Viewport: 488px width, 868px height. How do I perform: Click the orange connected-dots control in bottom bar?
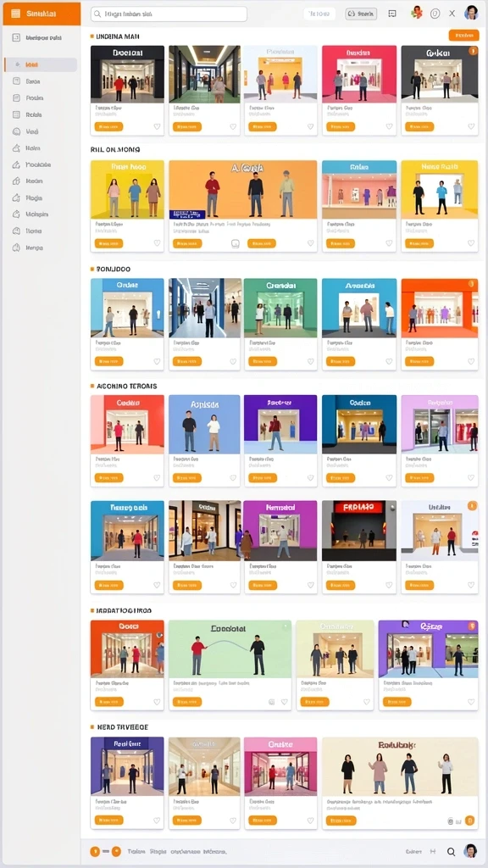pos(105,851)
